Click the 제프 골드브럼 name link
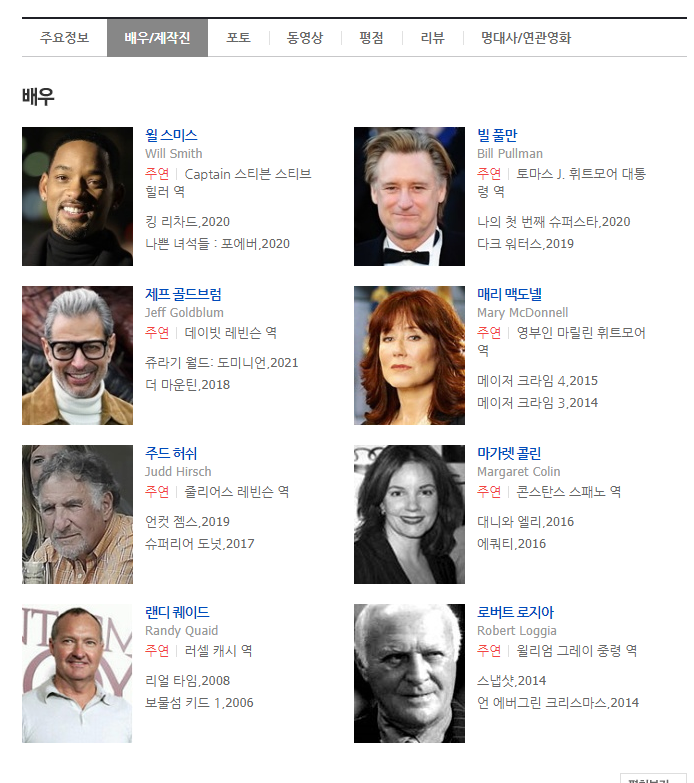 [183, 294]
